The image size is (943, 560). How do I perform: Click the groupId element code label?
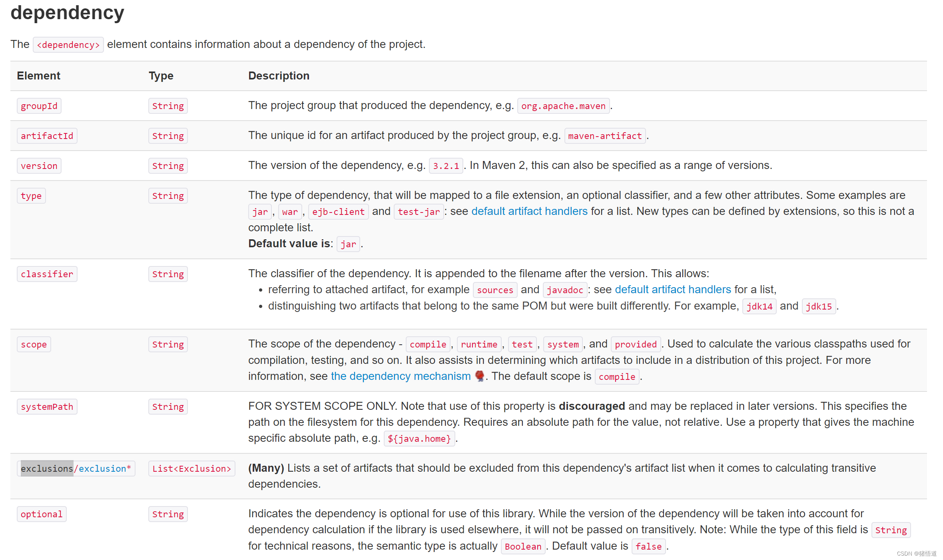39,106
